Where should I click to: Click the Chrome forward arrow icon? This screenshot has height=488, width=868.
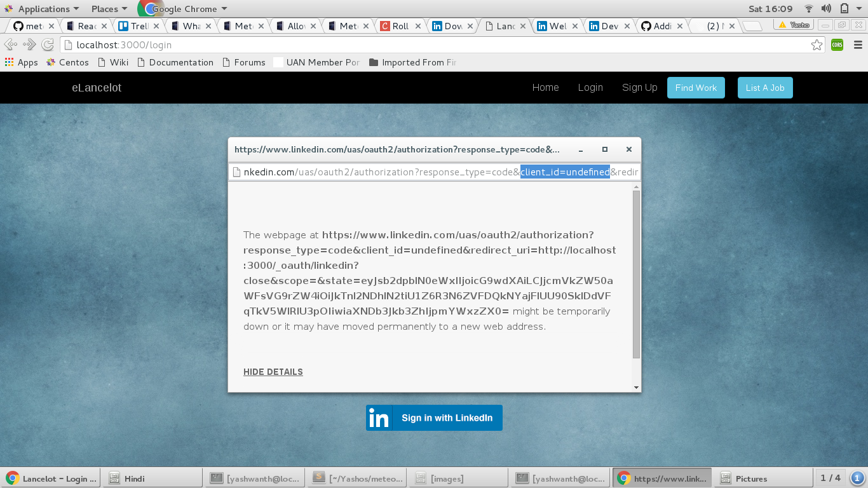[29, 44]
